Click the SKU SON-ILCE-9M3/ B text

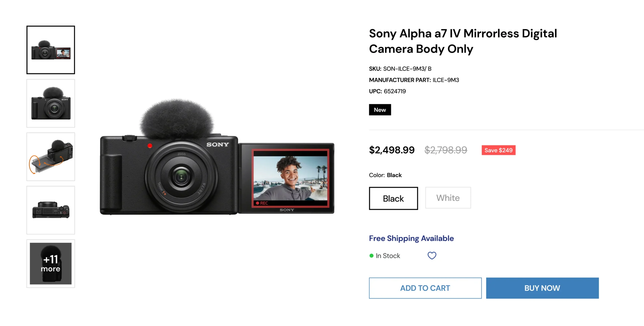(x=407, y=69)
